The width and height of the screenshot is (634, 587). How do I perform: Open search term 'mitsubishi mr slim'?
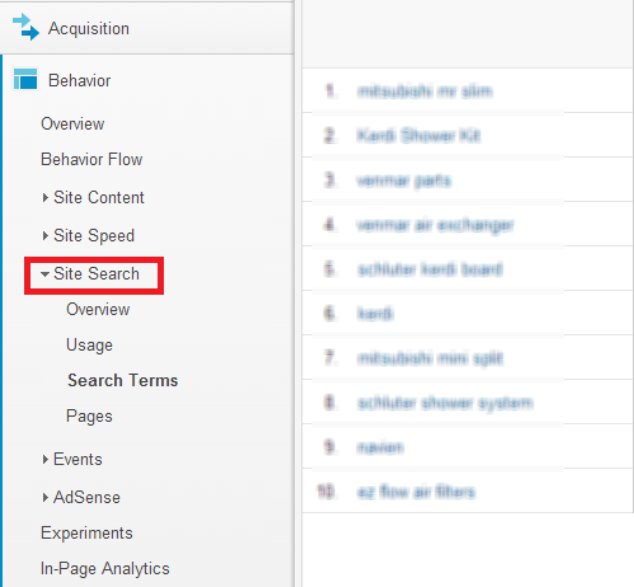(x=425, y=91)
